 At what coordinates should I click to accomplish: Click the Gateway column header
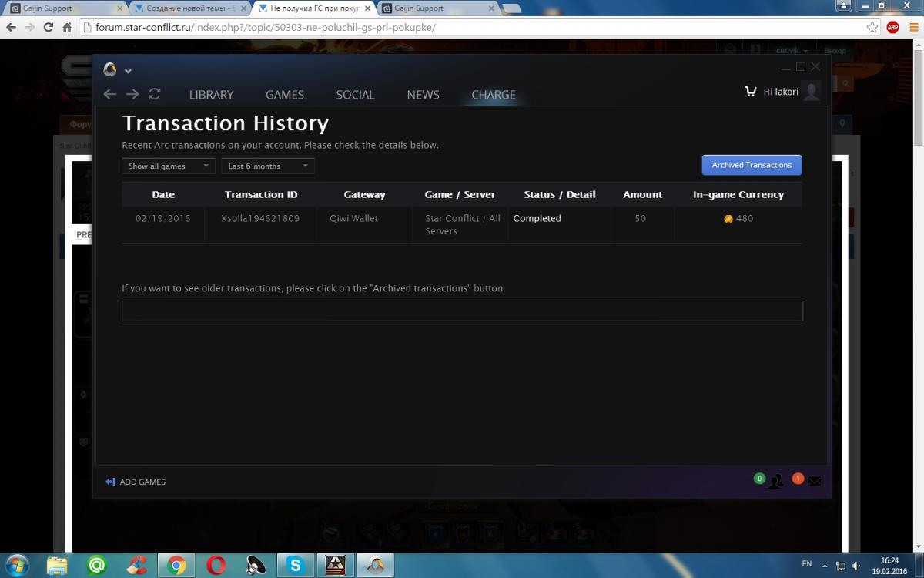tap(364, 195)
